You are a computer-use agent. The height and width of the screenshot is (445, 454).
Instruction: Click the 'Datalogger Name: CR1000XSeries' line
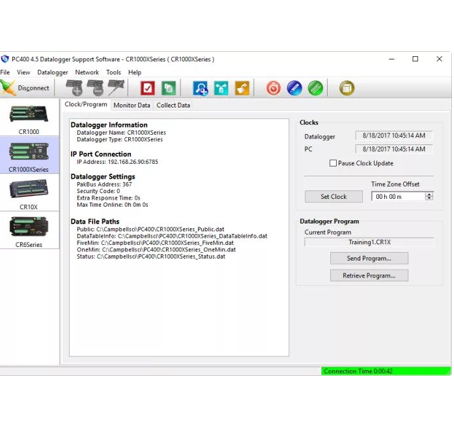click(121, 133)
